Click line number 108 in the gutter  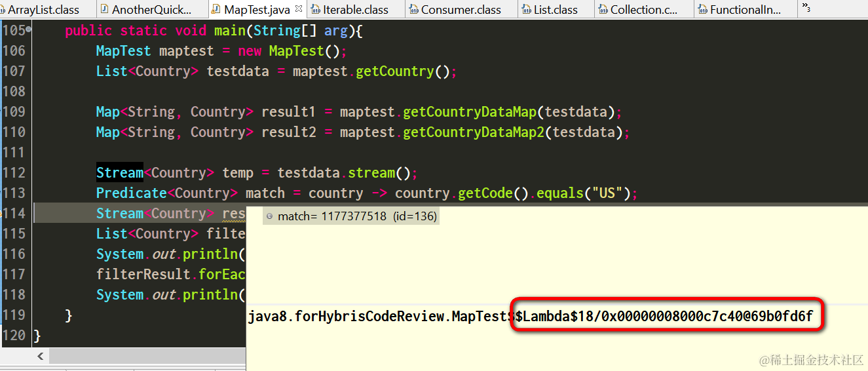coord(13,91)
